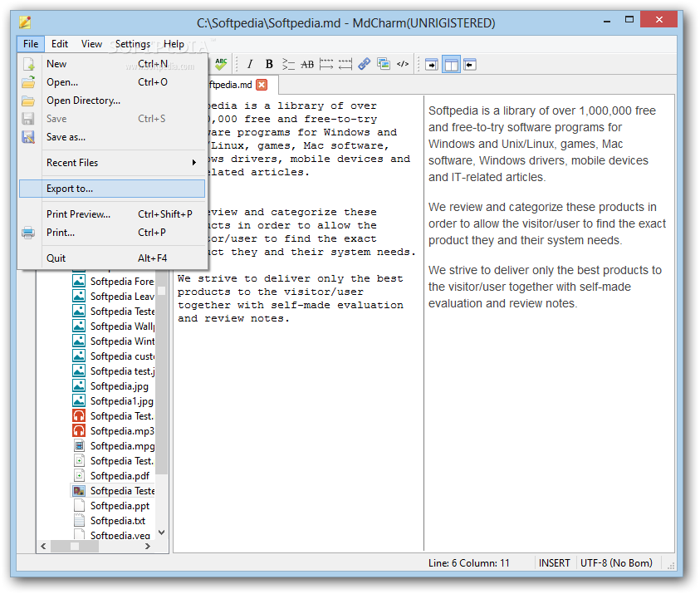700x594 pixels.
Task: Select the Softpedia Wall image file
Action: pyautogui.click(x=122, y=326)
